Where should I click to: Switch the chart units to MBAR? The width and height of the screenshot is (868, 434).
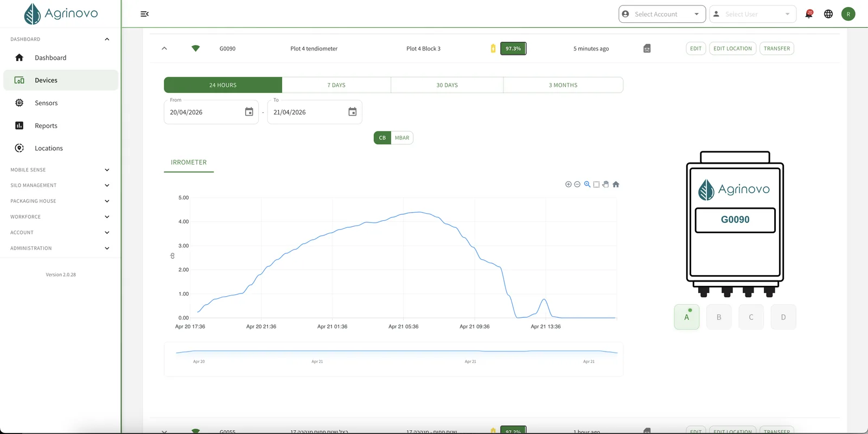402,138
